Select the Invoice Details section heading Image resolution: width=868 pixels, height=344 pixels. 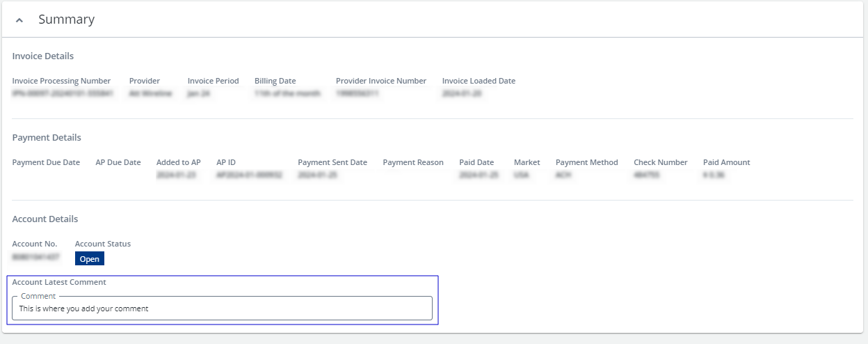tap(43, 56)
